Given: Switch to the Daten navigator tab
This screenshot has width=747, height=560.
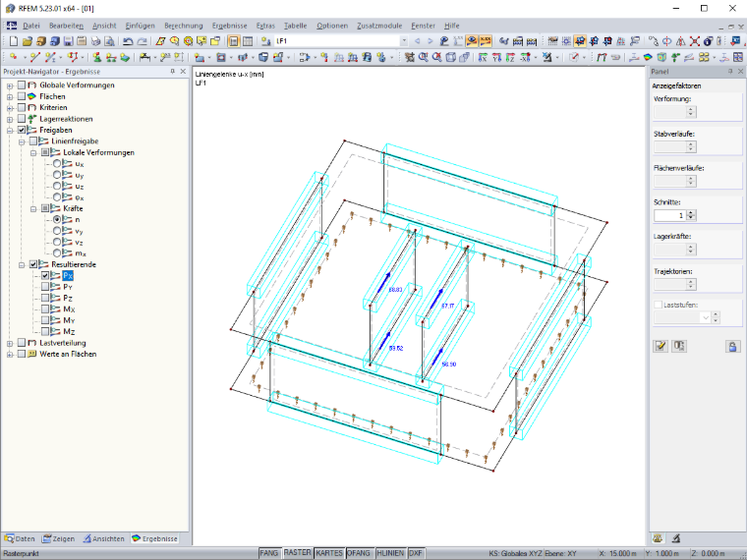Looking at the screenshot, I should click(20, 538).
